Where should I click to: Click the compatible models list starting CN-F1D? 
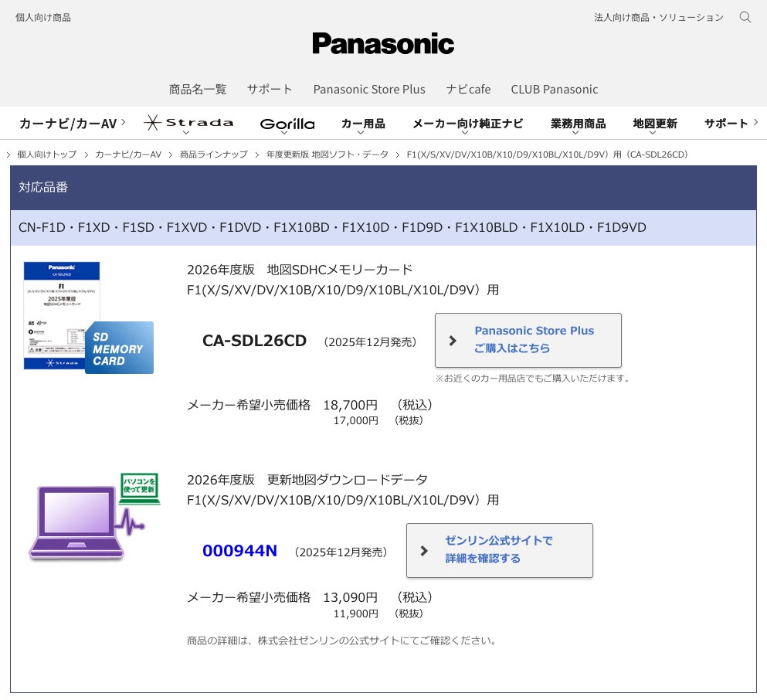pos(332,227)
